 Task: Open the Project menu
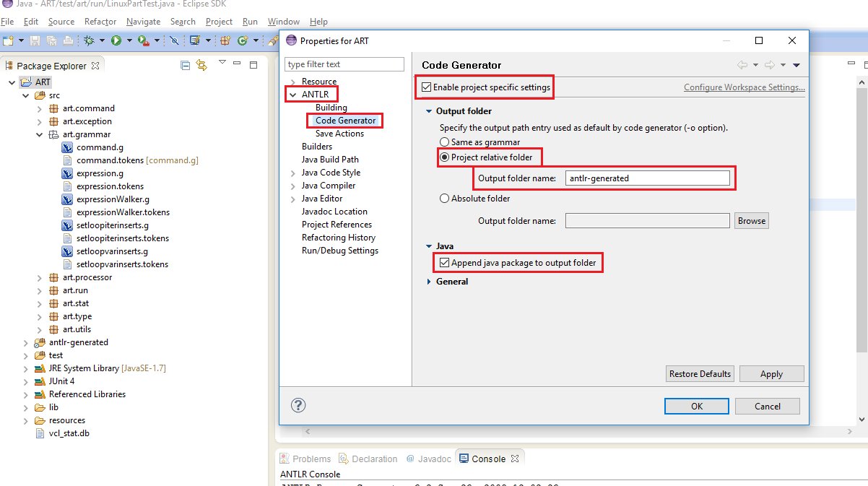[x=219, y=22]
